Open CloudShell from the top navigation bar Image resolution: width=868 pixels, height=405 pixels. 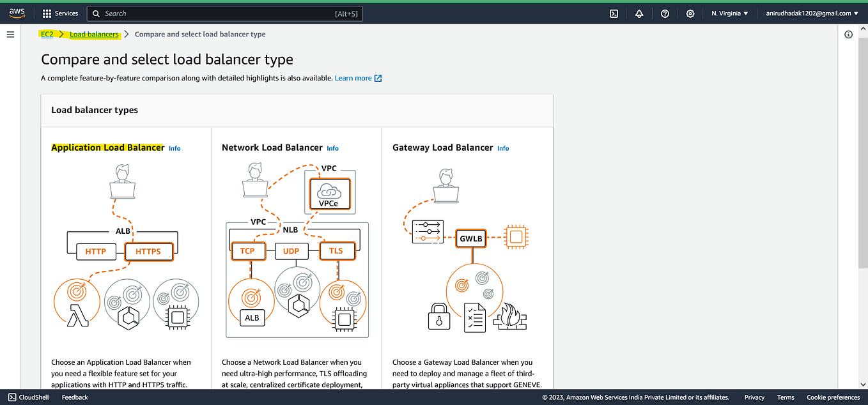(614, 13)
